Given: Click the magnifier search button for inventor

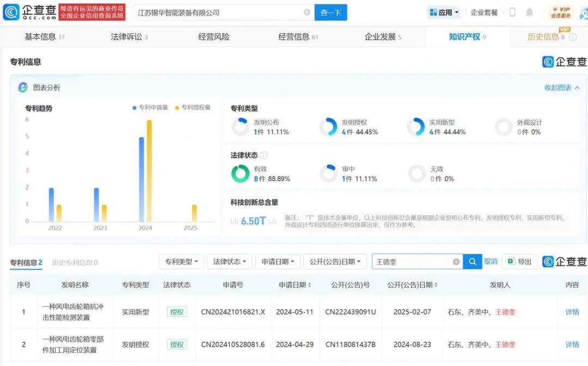Looking at the screenshot, I should click(472, 262).
